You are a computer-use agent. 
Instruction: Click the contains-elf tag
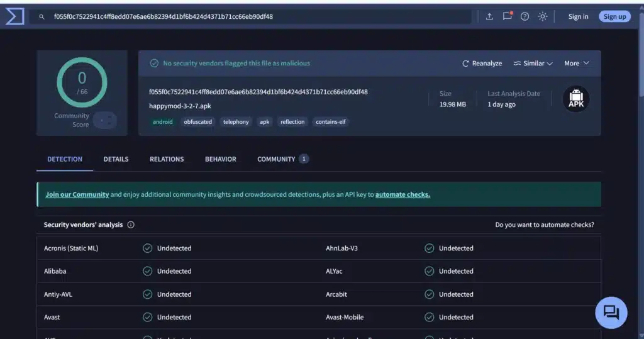331,121
